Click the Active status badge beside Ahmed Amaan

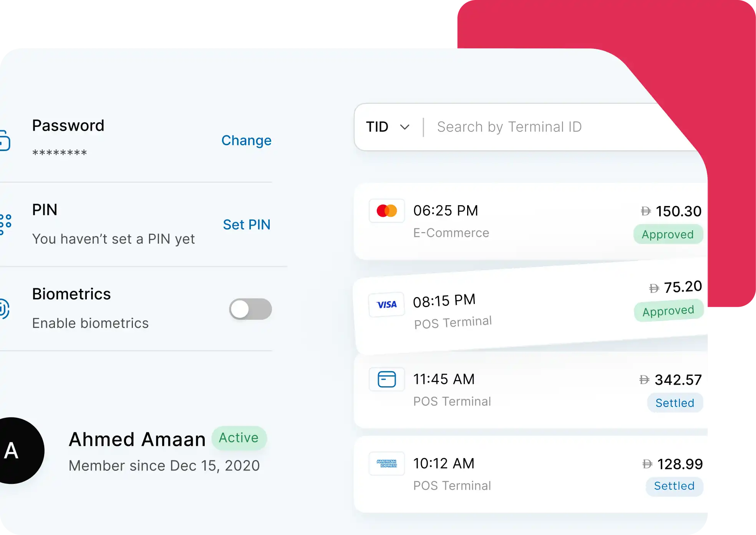(x=239, y=438)
